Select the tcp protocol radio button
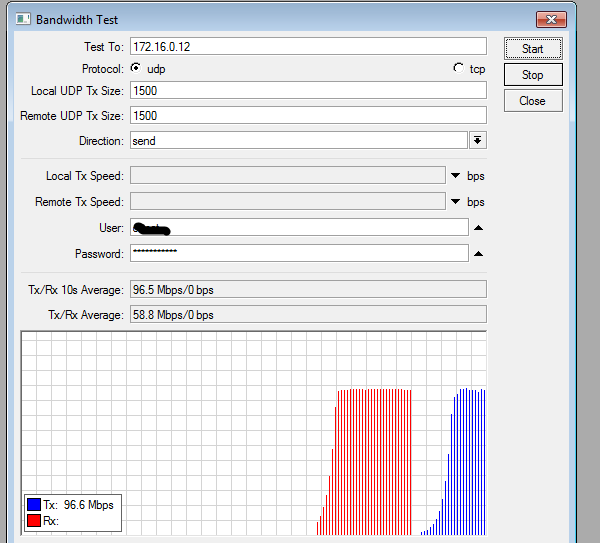Screen dimensions: 600x543 458,68
